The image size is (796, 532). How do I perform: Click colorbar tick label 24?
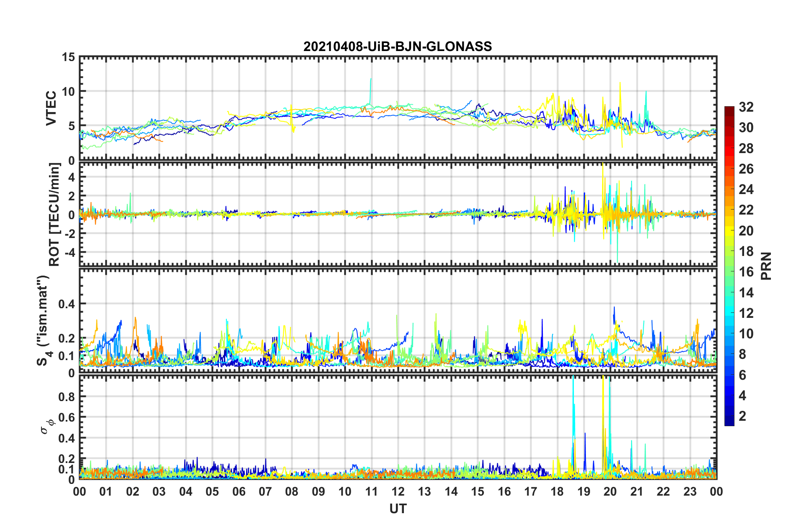point(746,189)
